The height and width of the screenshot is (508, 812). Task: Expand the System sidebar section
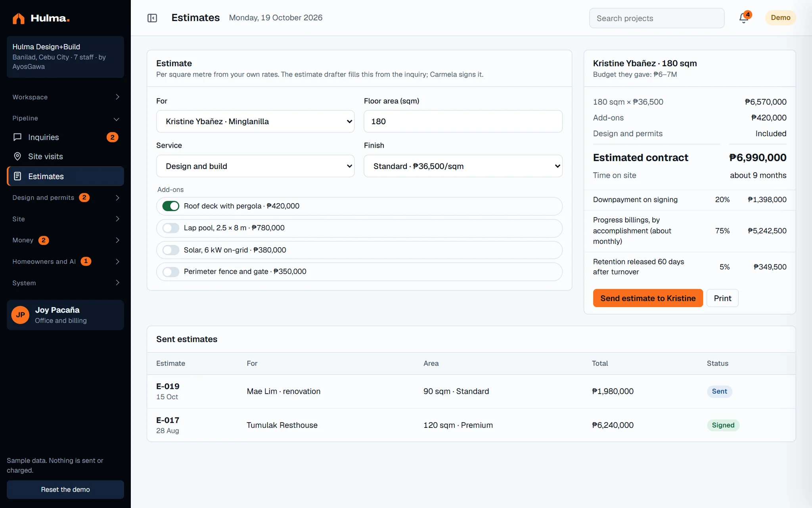point(65,283)
